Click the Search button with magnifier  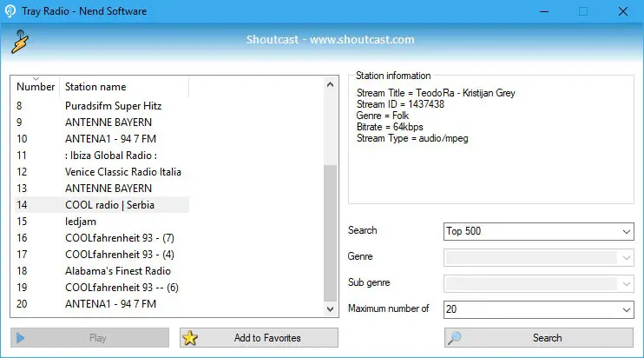538,338
